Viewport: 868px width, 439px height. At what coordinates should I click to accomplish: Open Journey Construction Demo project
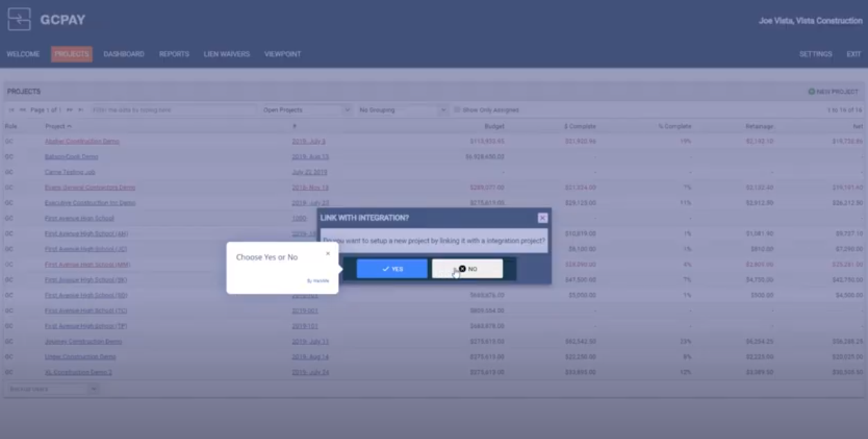tap(83, 341)
